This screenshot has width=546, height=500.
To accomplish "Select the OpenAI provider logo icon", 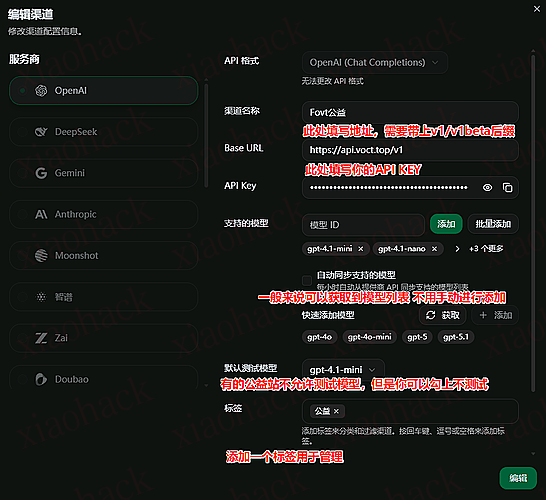I will (x=41, y=91).
